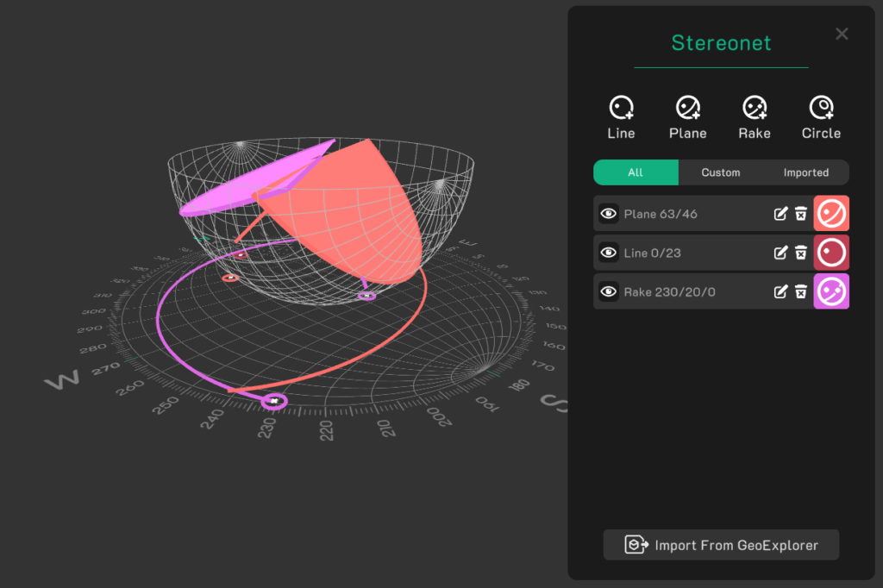The width and height of the screenshot is (883, 588).
Task: Select the All tab
Action: 636,172
